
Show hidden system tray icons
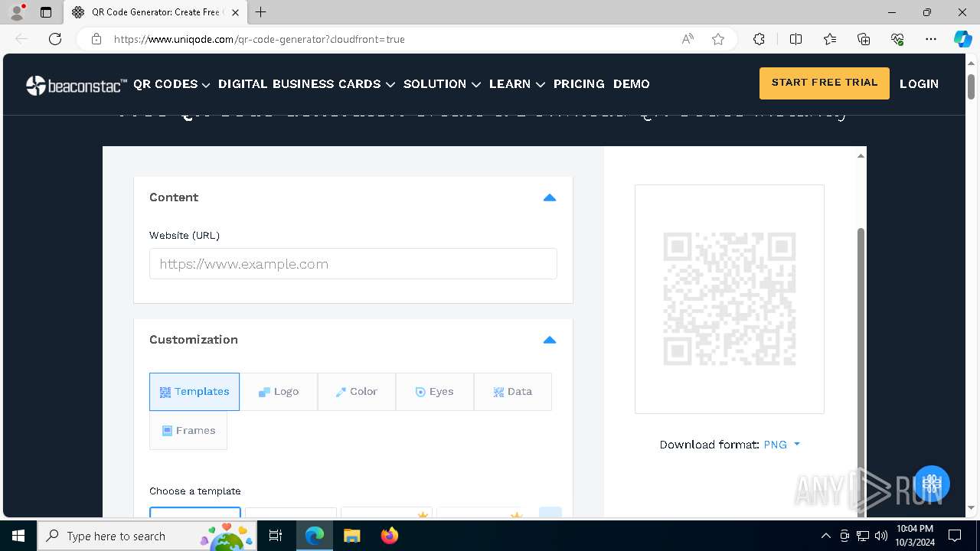(825, 536)
